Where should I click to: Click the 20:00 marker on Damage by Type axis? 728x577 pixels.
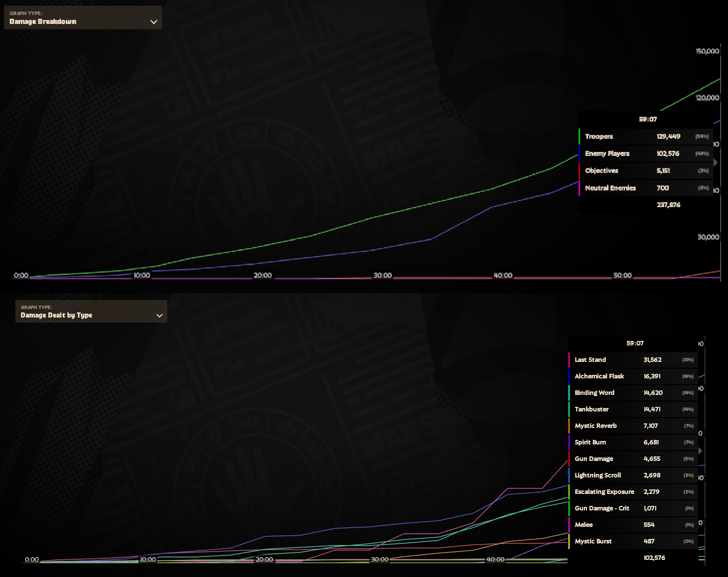(x=264, y=559)
